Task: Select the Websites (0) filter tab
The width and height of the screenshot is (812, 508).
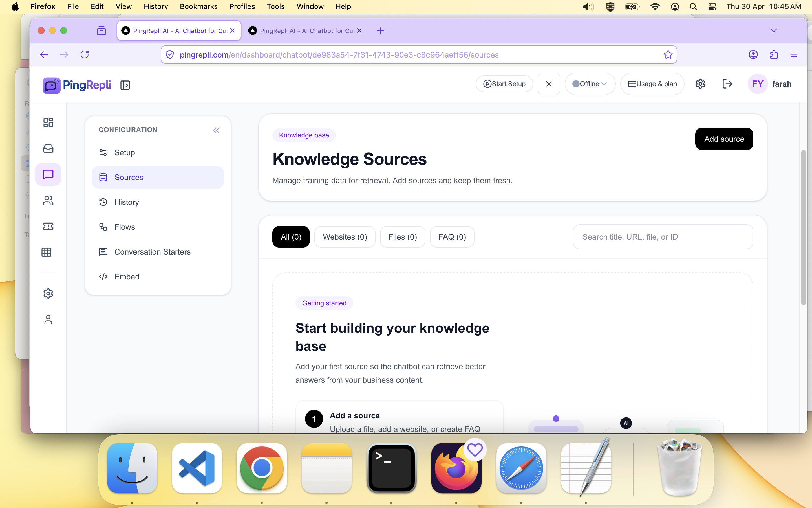Action: pos(345,237)
